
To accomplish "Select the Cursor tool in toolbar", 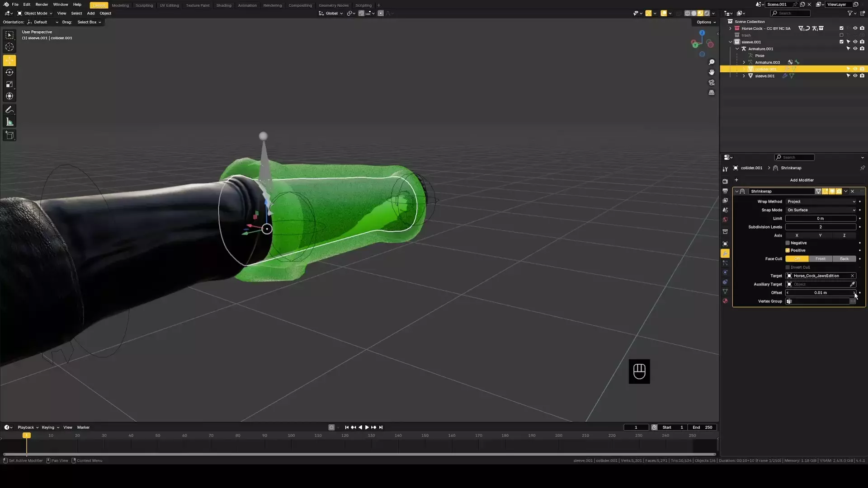I will point(9,47).
